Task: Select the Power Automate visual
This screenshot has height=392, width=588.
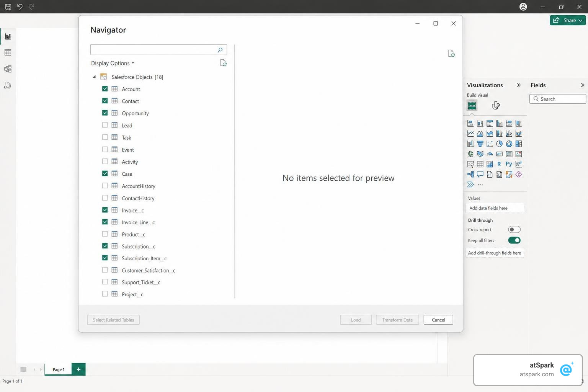Action: point(470,185)
